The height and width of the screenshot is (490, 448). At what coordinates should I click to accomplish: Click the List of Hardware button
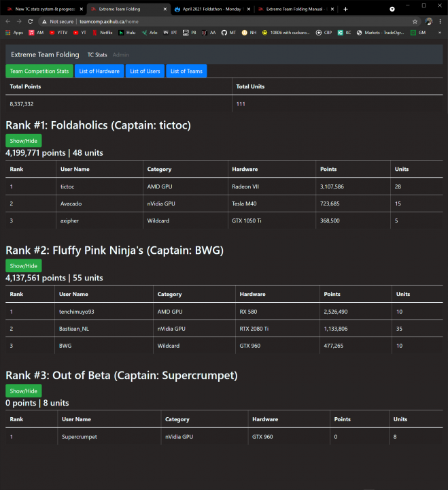click(99, 71)
